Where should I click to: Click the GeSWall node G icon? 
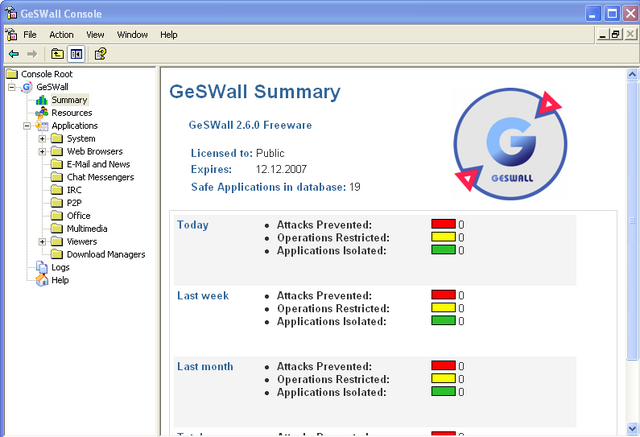click(x=27, y=87)
